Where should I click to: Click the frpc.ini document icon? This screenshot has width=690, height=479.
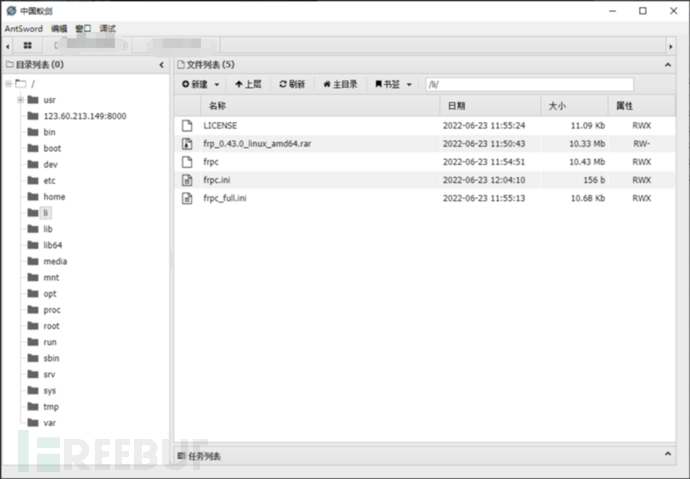pos(187,180)
